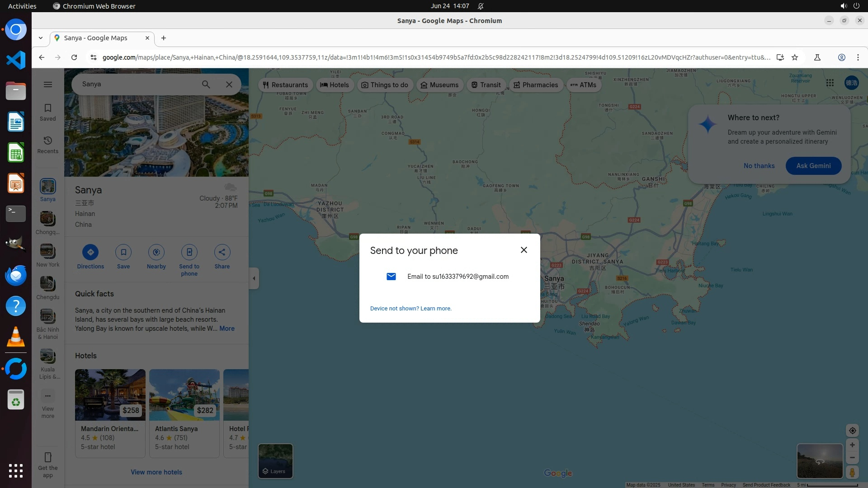Collapse the side panel arrow
The height and width of the screenshot is (488, 868).
(254, 278)
